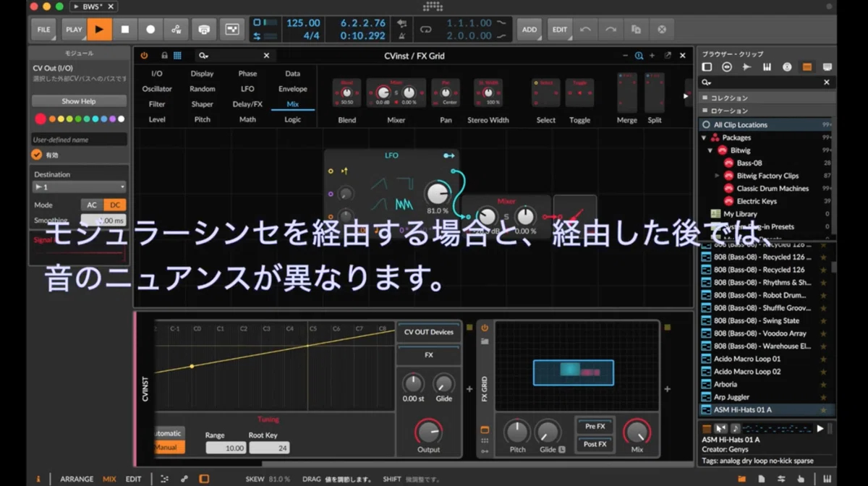
Task: Open the FILE menu button
Action: coord(44,30)
